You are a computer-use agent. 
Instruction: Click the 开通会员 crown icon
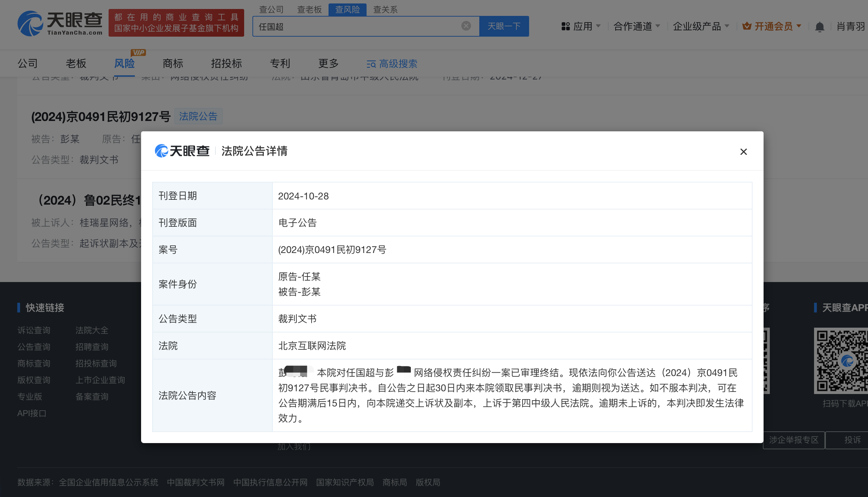(747, 26)
